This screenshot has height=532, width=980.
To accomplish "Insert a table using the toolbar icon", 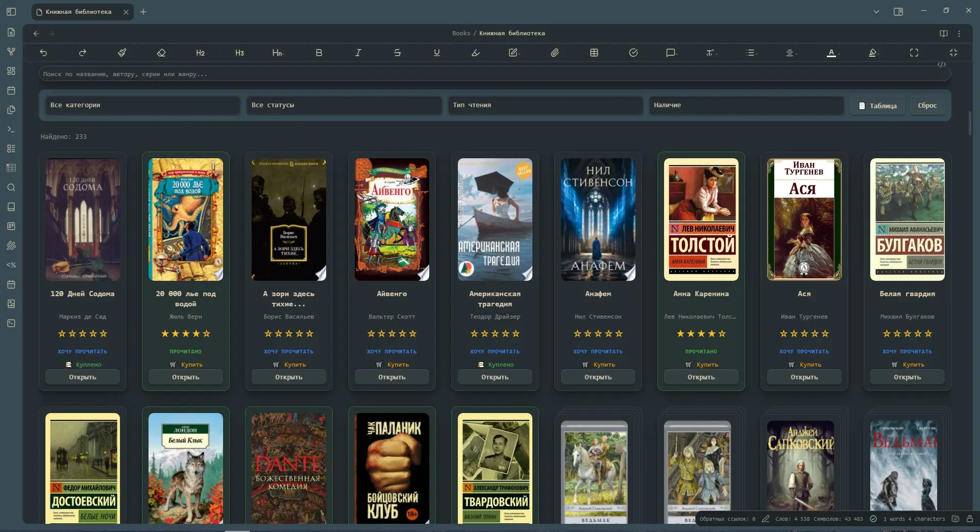I will 594,53.
